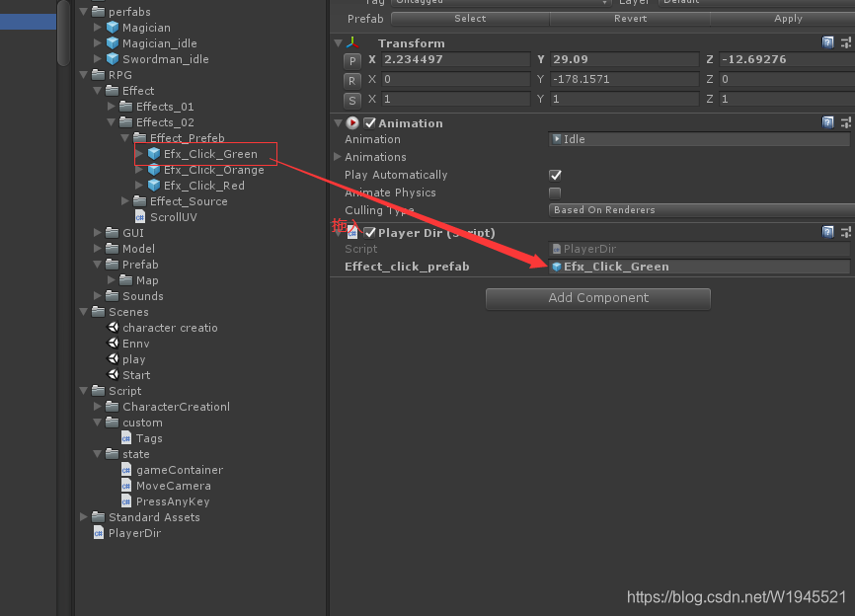Screen dimensions: 855x616
Task: Click the Effect_click_prefab object field
Action: (699, 267)
